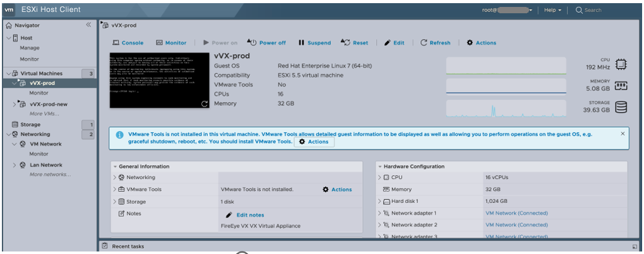This screenshot has height=254, width=644.
Task: Open Manage under Host
Action: tap(30, 48)
